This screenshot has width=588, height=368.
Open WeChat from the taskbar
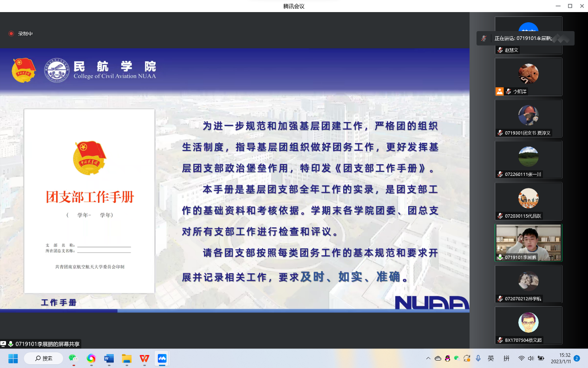click(x=73, y=358)
